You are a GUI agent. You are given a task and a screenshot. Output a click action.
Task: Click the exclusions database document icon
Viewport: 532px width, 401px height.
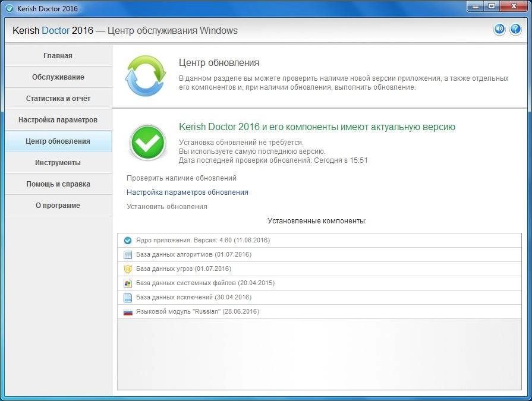pyautogui.click(x=128, y=297)
